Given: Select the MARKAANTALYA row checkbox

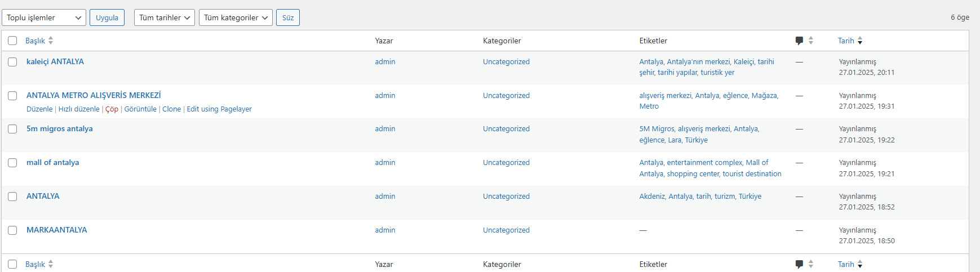Looking at the screenshot, I should click(12, 230).
